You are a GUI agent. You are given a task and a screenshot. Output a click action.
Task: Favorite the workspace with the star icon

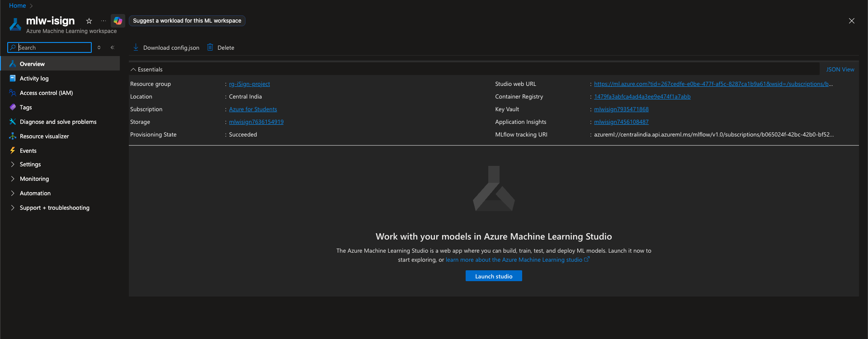(89, 21)
